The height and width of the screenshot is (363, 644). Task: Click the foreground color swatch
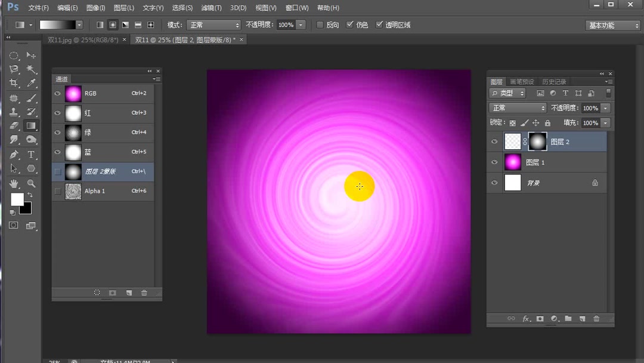[17, 199]
